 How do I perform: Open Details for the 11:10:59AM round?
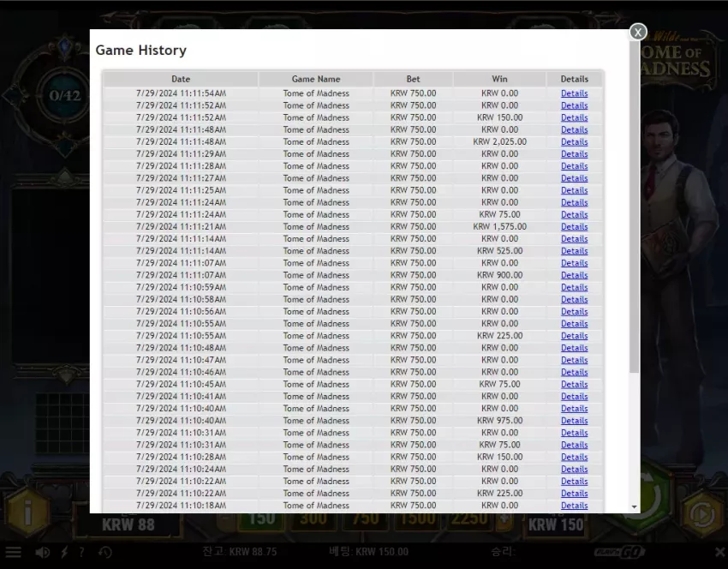[x=575, y=287]
